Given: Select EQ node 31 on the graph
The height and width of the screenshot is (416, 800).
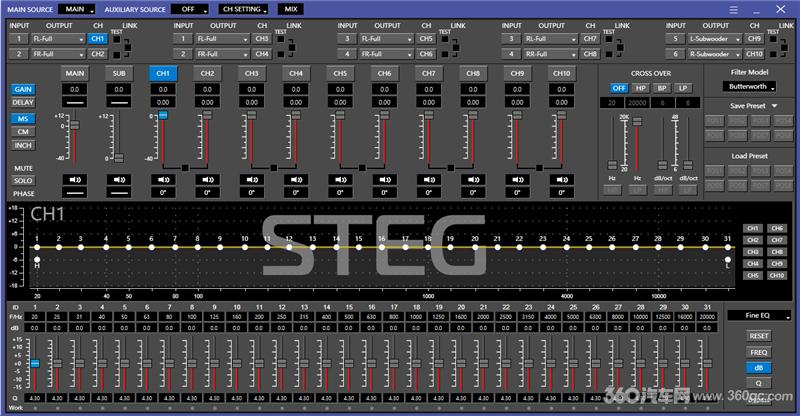Looking at the screenshot, I should pos(728,248).
